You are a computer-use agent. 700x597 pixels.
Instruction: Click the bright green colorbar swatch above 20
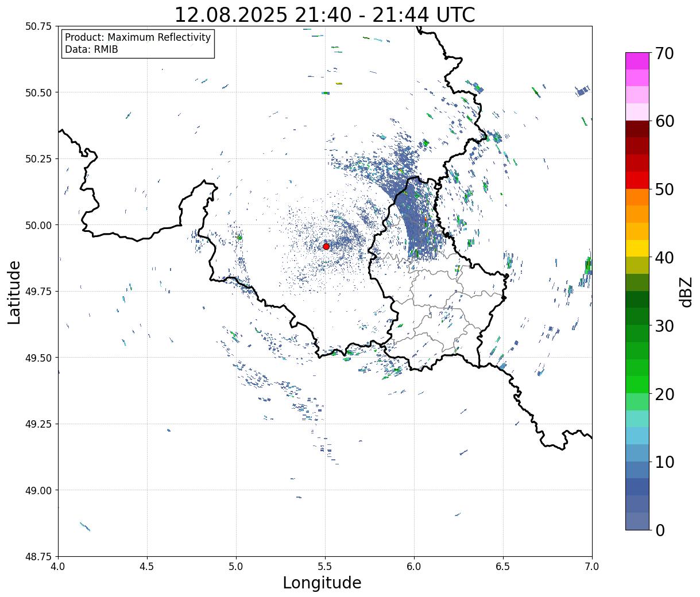coord(637,385)
